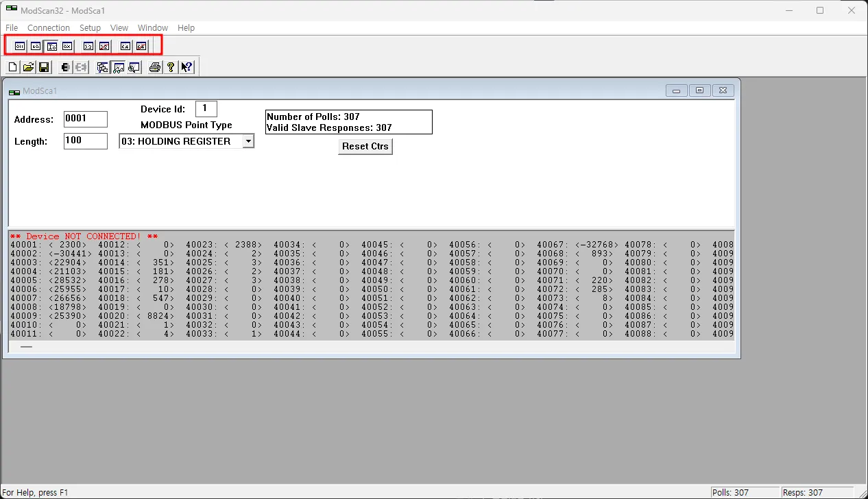Click the Open file folder icon
This screenshot has width=868, height=499.
pos(28,67)
